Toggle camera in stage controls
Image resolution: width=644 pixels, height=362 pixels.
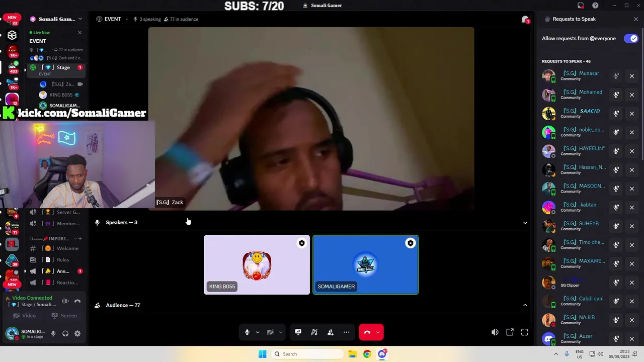[270, 332]
